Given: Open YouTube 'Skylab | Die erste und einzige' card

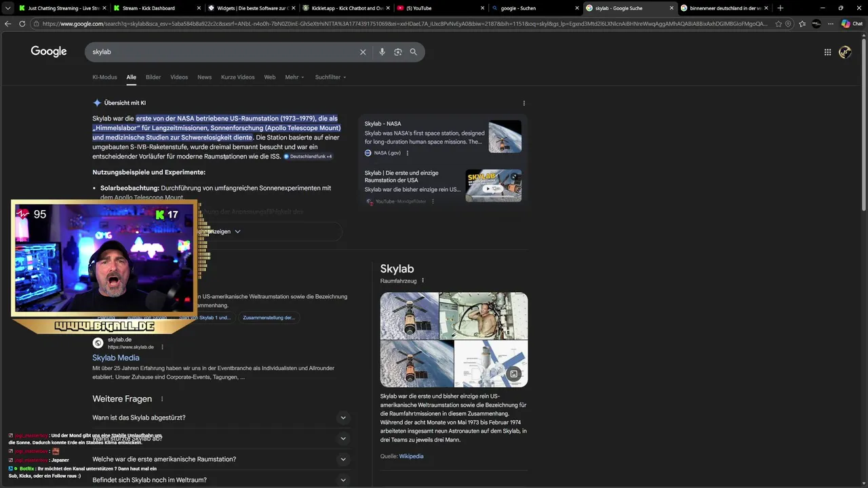Looking at the screenshot, I should tap(443, 186).
